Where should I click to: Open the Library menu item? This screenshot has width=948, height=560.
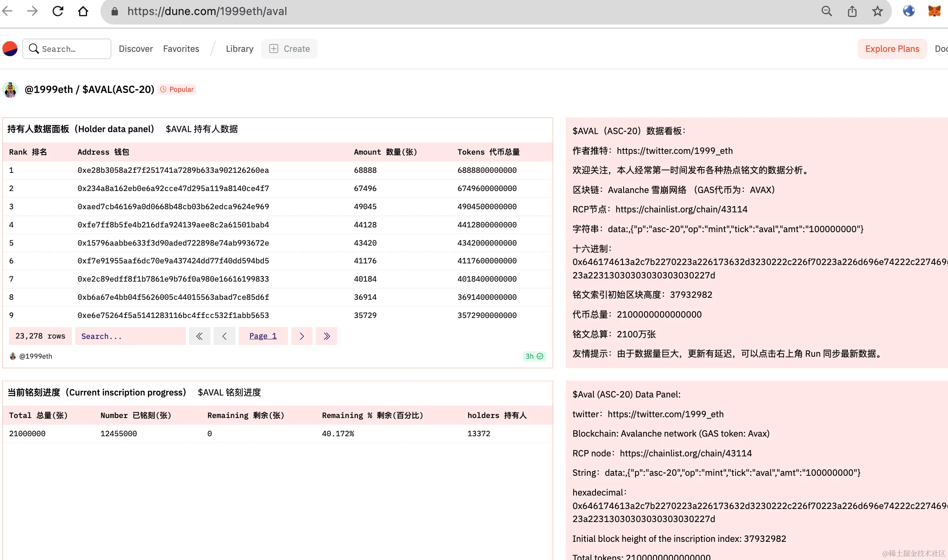pos(239,49)
